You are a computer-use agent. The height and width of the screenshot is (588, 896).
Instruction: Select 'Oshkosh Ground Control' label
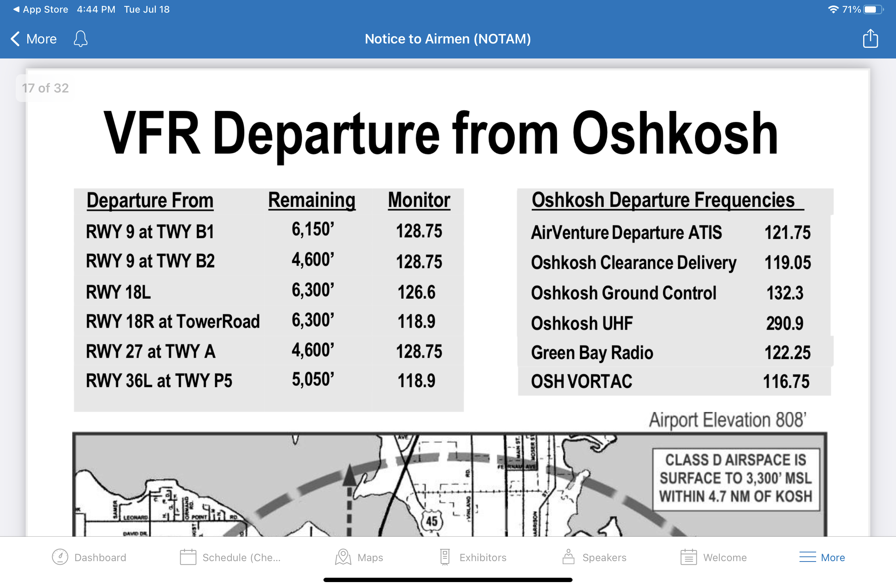pyautogui.click(x=624, y=293)
